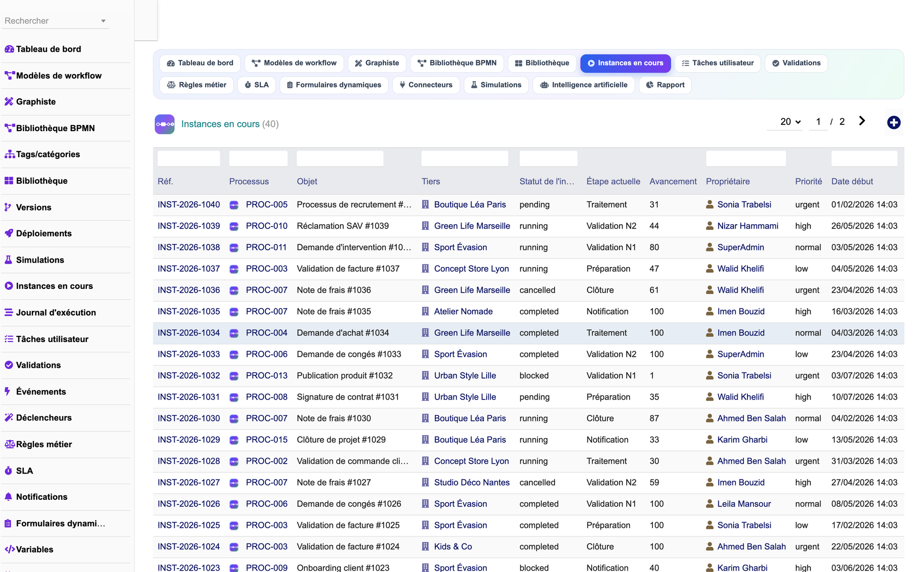Viewport: 924px width, 572px height.
Task: Sort by Étape actuelle column header
Action: 613,181
